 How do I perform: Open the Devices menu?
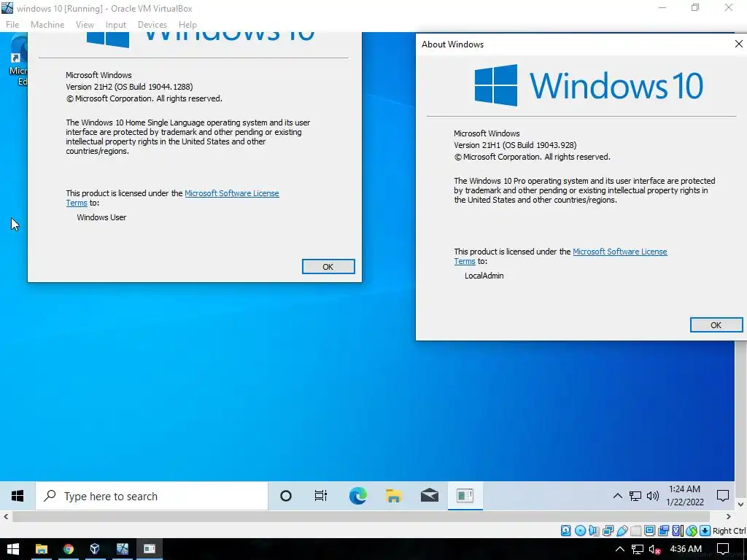pos(152,24)
